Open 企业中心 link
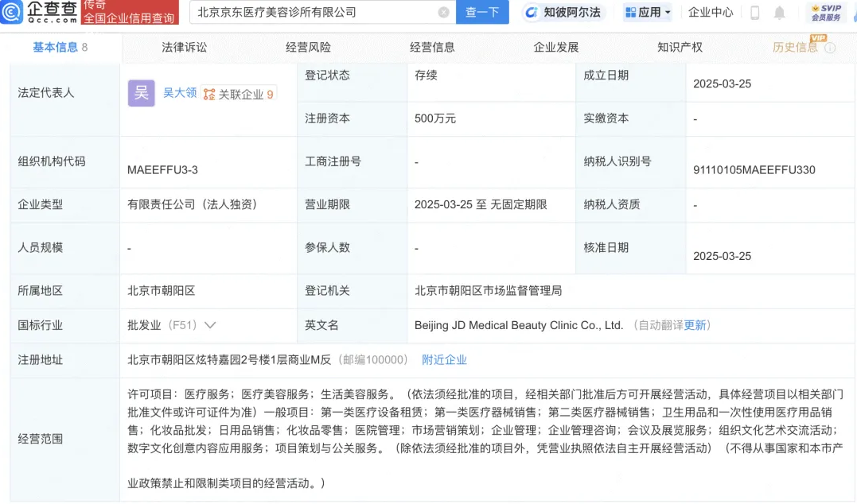 pos(711,12)
